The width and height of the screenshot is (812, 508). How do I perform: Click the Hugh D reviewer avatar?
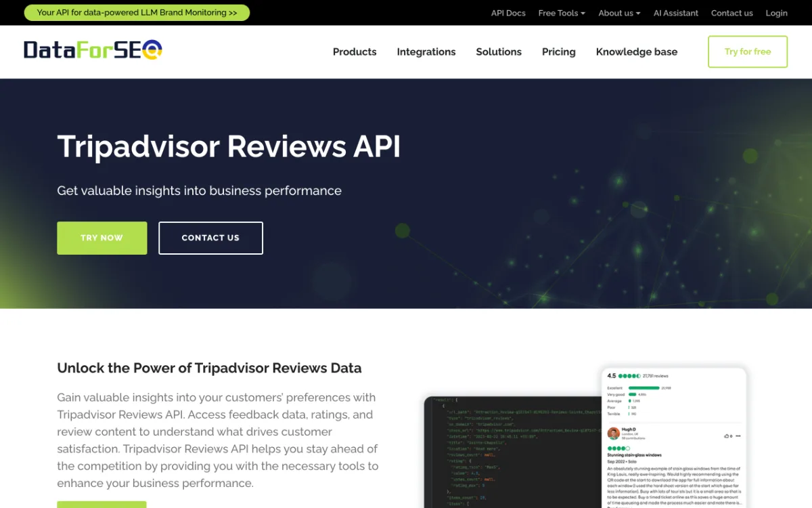coord(613,433)
